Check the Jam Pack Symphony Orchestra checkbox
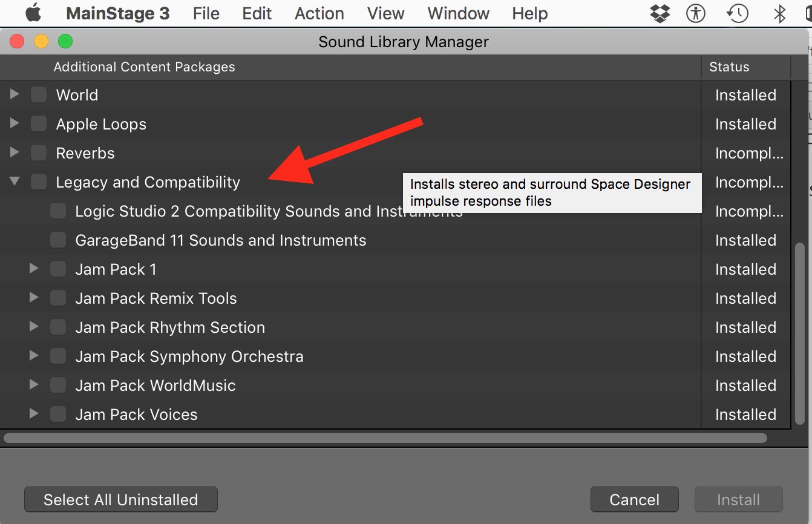Image resolution: width=812 pixels, height=524 pixels. [58, 356]
